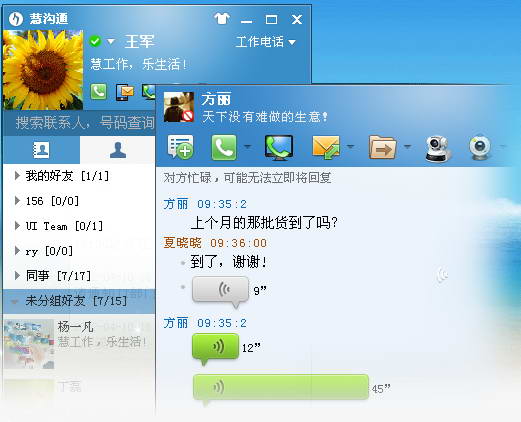This screenshot has height=422, width=521.
Task: Click green phone icon under profile signature
Action: point(99,92)
